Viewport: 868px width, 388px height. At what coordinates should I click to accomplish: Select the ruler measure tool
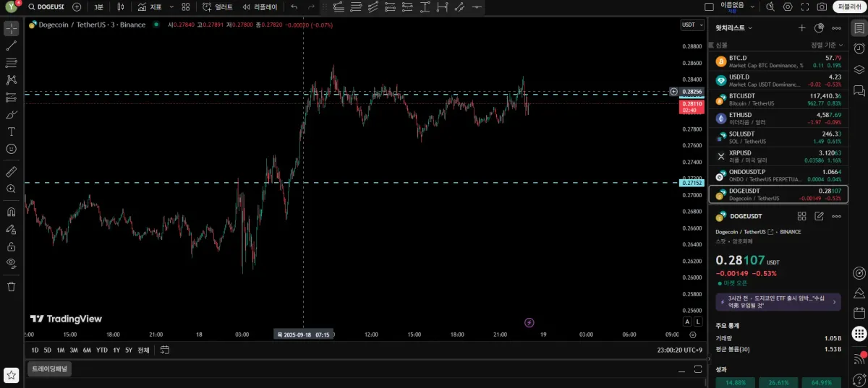(x=11, y=171)
